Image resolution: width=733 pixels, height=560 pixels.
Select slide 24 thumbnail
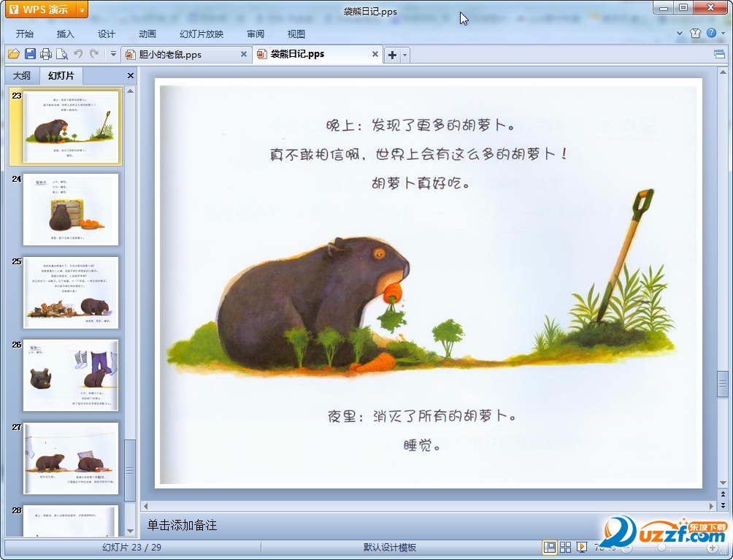[x=71, y=210]
